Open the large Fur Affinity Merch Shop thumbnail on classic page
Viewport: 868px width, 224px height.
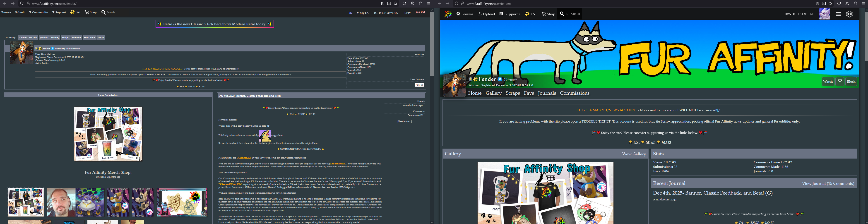108,134
